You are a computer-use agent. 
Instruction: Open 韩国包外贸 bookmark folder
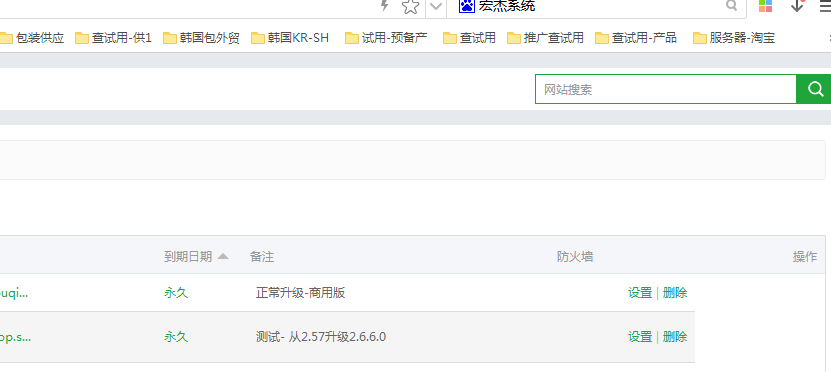pyautogui.click(x=201, y=38)
